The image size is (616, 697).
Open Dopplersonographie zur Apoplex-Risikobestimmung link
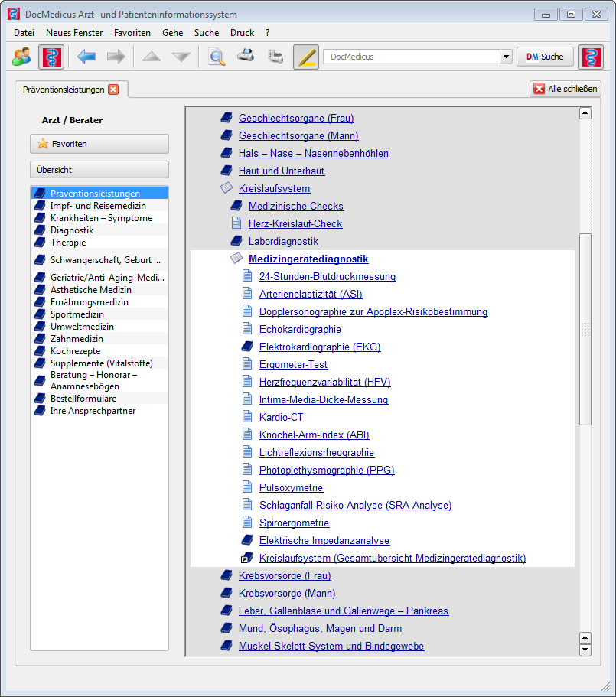[373, 311]
